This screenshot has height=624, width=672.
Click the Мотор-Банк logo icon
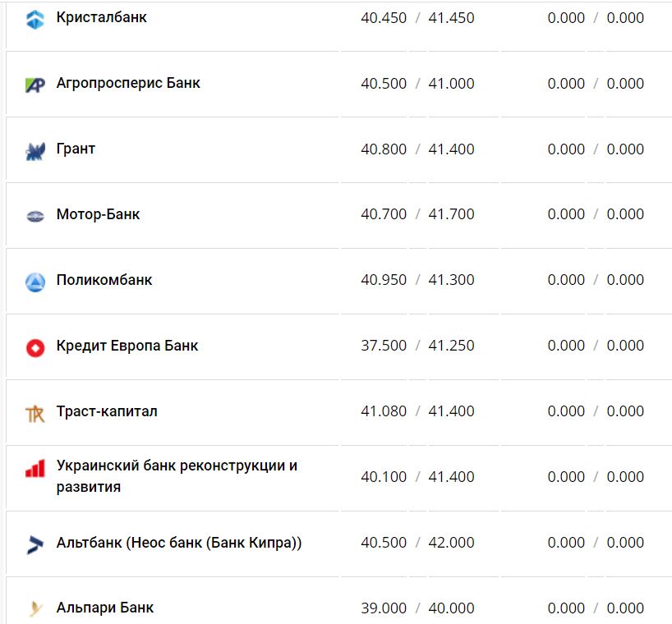[x=35, y=216]
